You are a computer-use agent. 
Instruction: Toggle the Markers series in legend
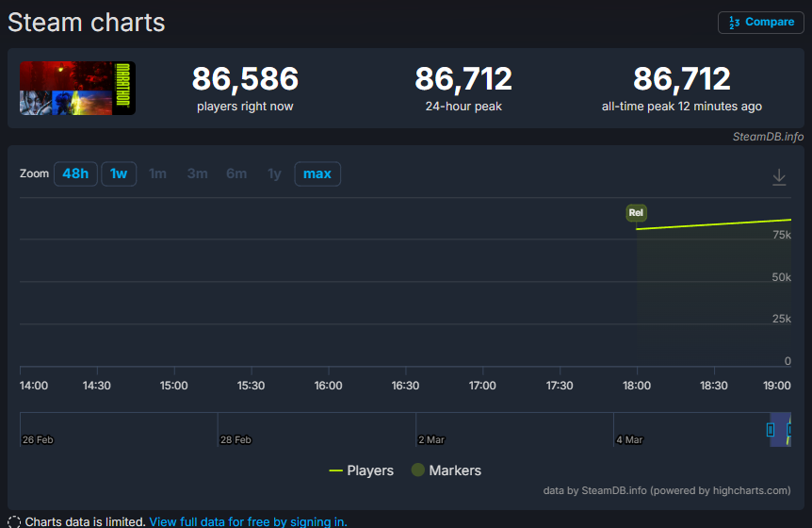(447, 470)
